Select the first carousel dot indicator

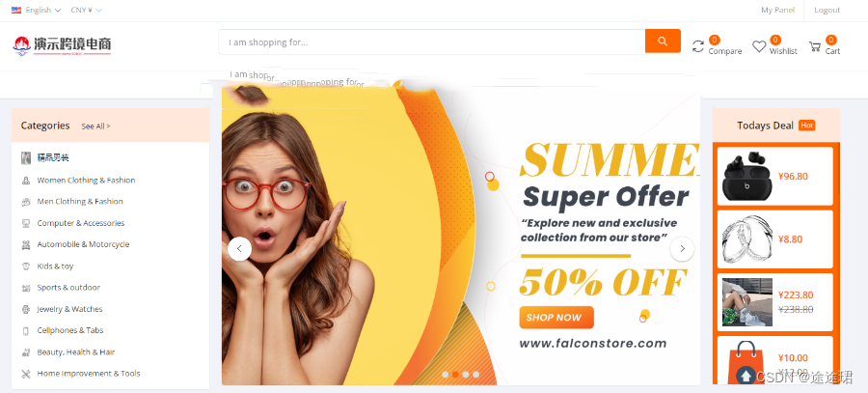click(445, 375)
